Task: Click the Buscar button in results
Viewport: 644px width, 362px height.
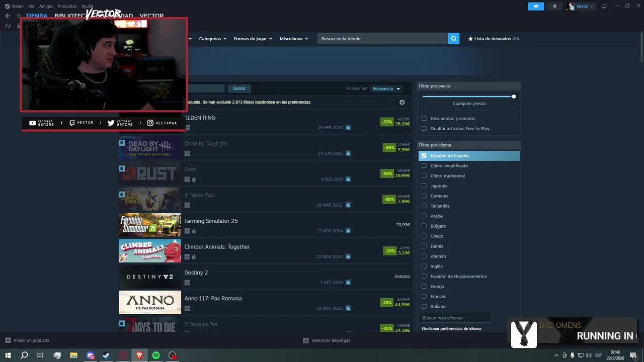Action: pos(239,88)
